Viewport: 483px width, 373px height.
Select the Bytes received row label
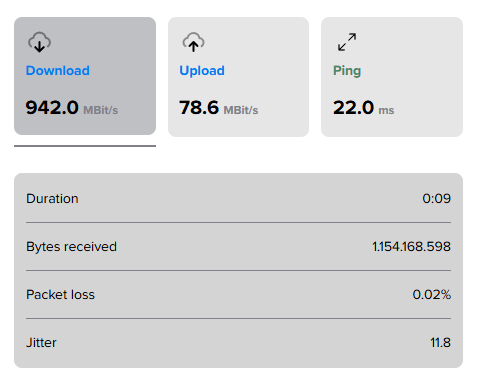[71, 247]
